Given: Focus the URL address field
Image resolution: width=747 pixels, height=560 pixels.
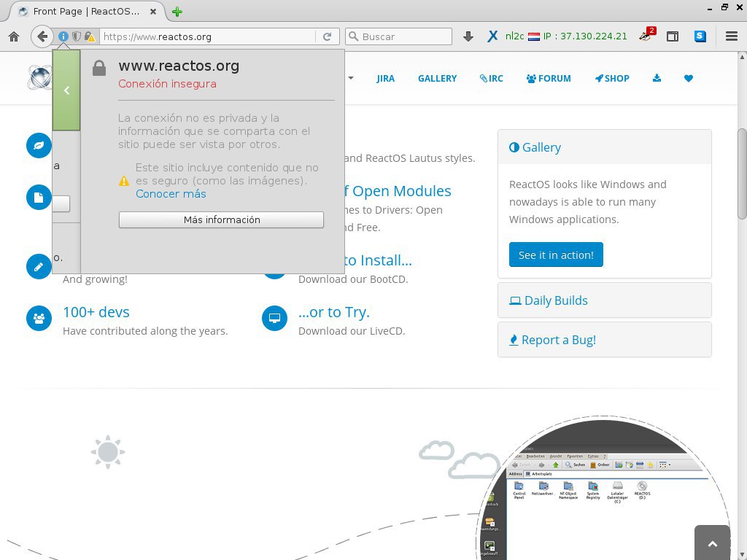Looking at the screenshot, I should 207,36.
